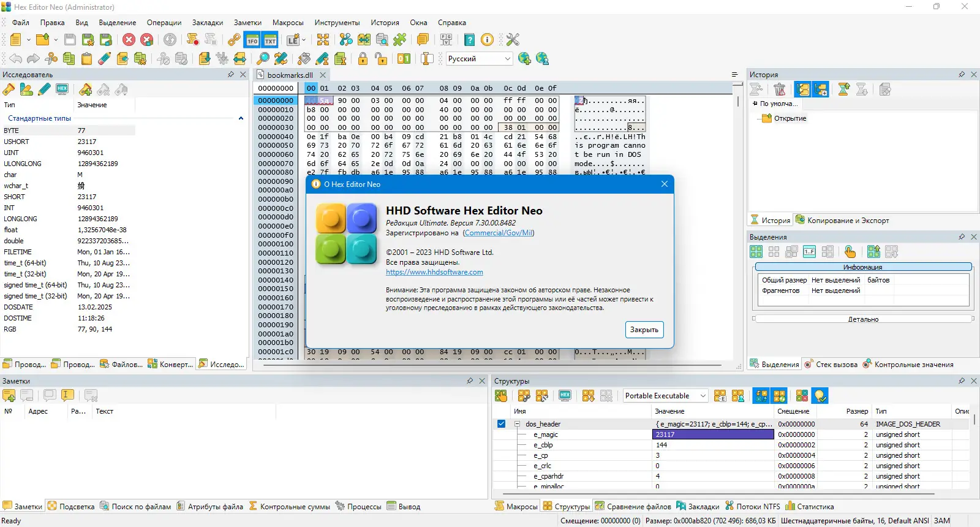Select the e_magic value cell 23117

[x=713, y=434]
